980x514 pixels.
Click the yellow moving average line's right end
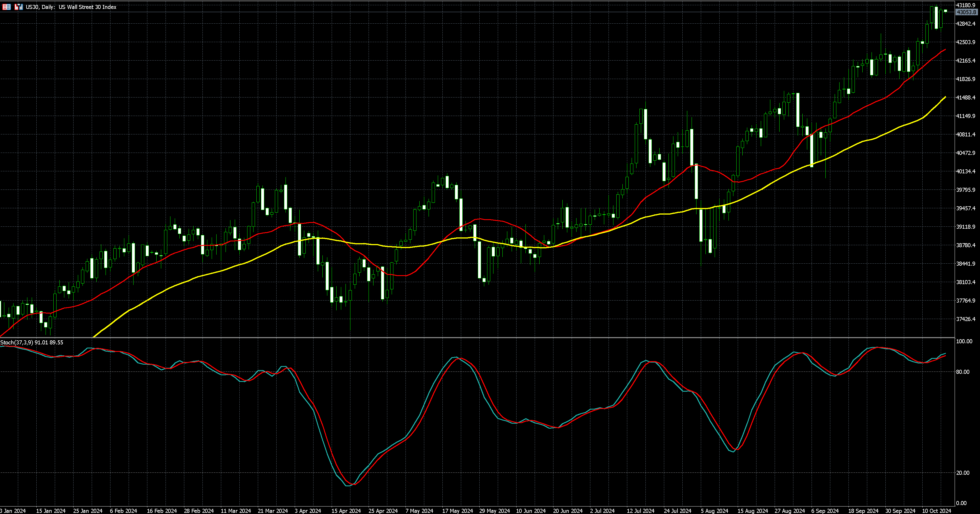(x=945, y=97)
